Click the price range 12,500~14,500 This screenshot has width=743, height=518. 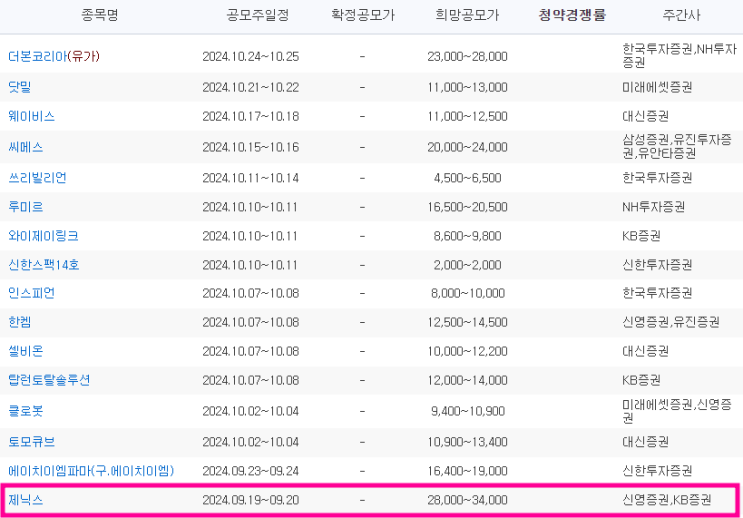[467, 322]
